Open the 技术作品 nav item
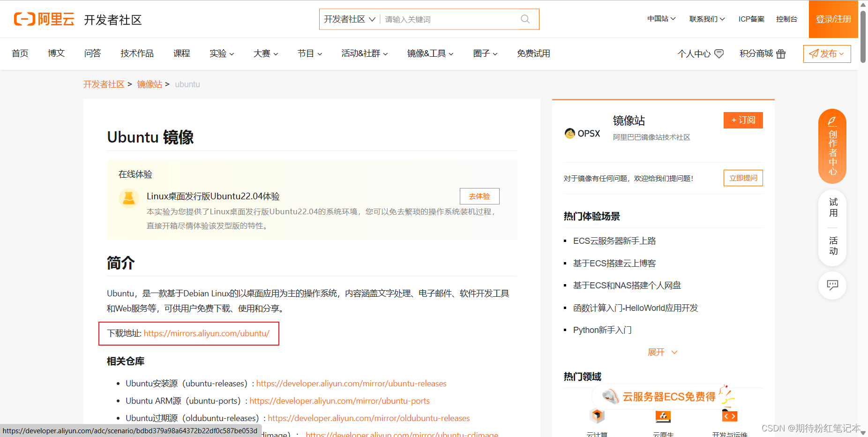 (137, 53)
